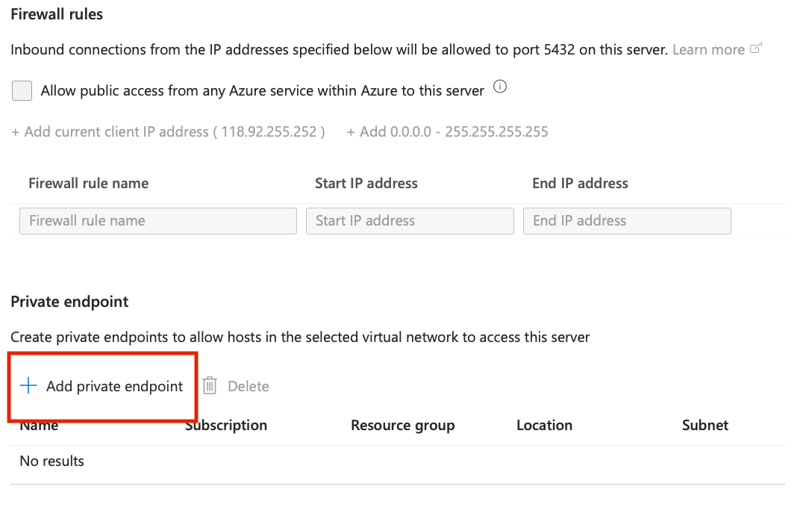The width and height of the screenshot is (812, 513).
Task: Click the Subnet column header
Action: pyautogui.click(x=705, y=426)
